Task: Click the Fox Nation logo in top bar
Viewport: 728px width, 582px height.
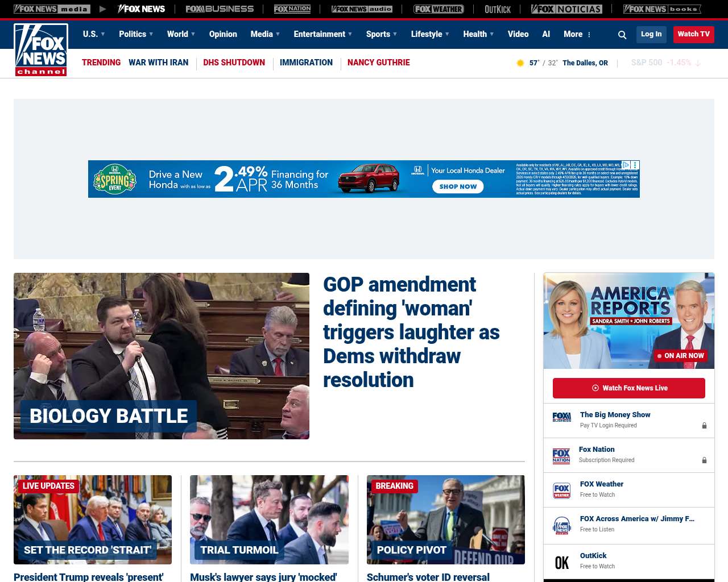Action: (x=292, y=9)
